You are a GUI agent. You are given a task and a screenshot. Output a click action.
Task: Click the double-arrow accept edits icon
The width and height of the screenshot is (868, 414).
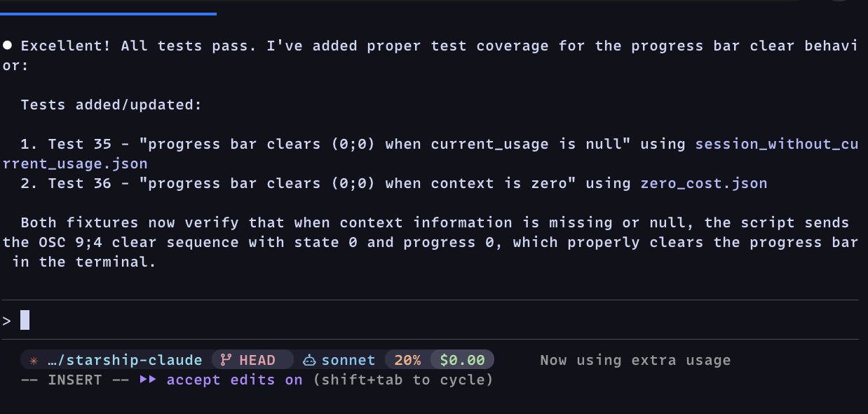click(x=148, y=380)
